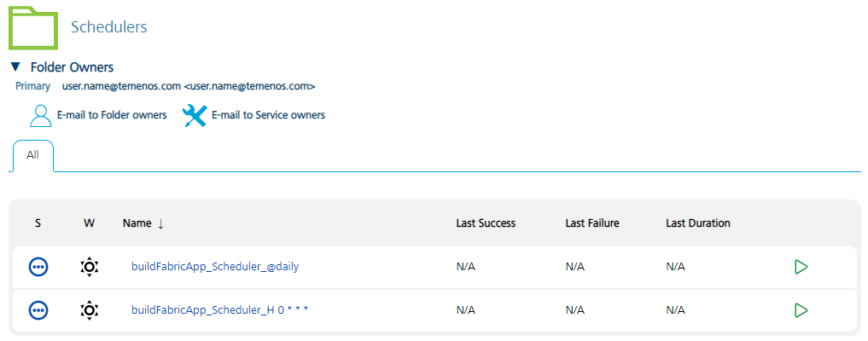The width and height of the screenshot is (868, 341).
Task: Click the person icon for Folder owners email
Action: [40, 115]
